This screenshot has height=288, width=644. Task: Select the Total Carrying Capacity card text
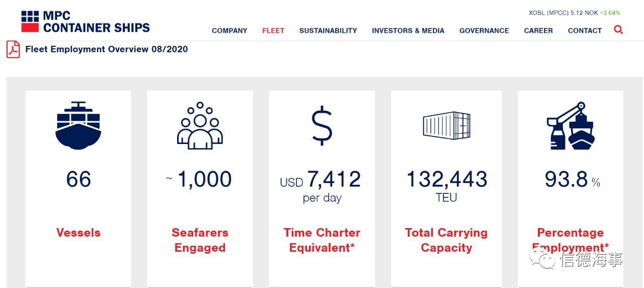[446, 240]
